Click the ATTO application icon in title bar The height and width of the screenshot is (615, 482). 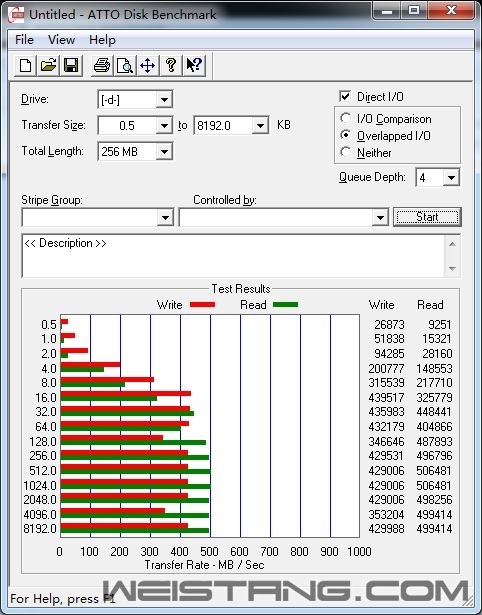16,15
